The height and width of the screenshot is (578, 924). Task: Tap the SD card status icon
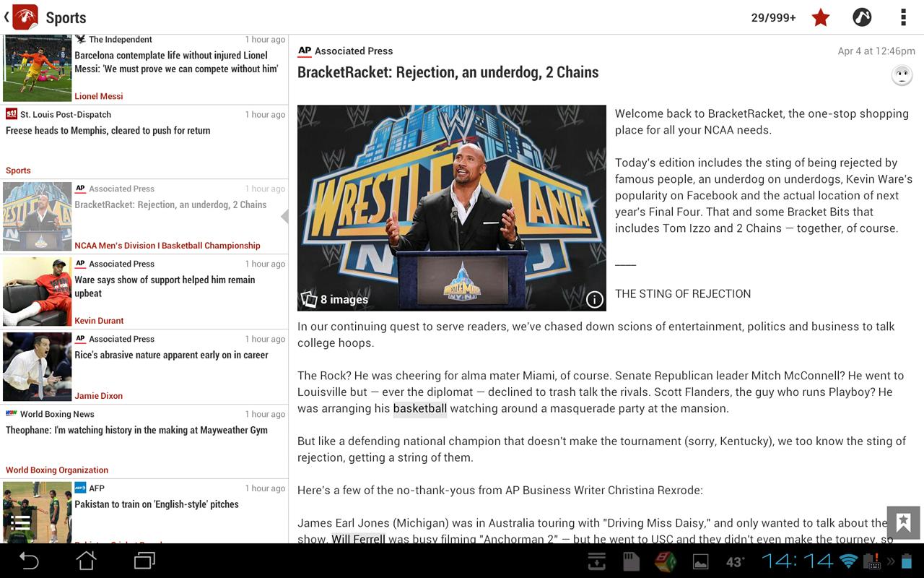coord(631,561)
